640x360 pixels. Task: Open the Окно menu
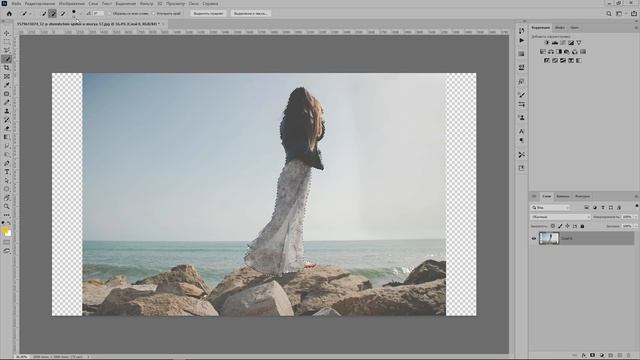(193, 3)
